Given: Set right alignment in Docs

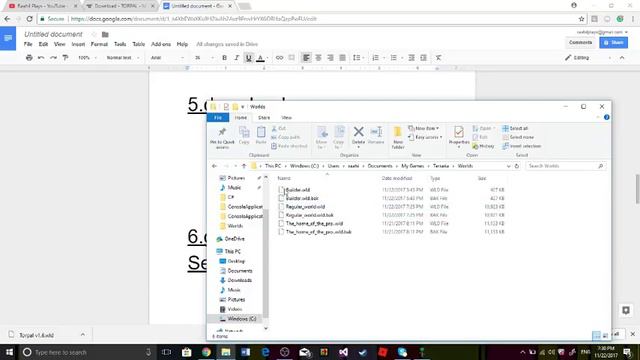Looking at the screenshot, I should point(330,58).
